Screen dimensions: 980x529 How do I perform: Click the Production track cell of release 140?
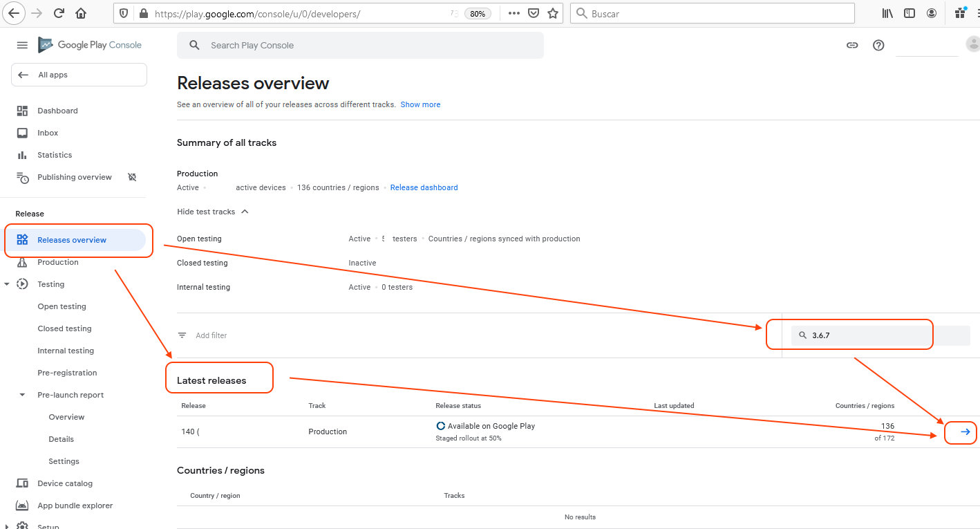[x=328, y=431]
